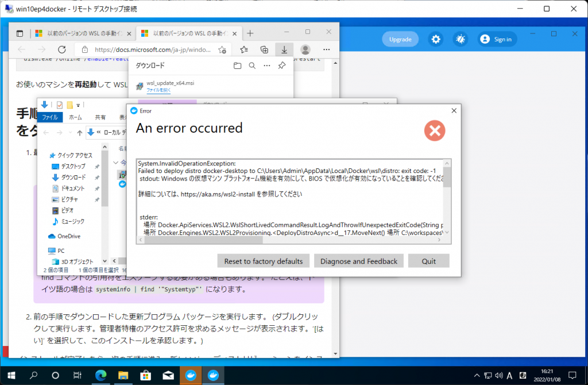Viewport: 588px width, 385px height.
Task: Open Docker Desktop settings gear
Action: [x=436, y=40]
